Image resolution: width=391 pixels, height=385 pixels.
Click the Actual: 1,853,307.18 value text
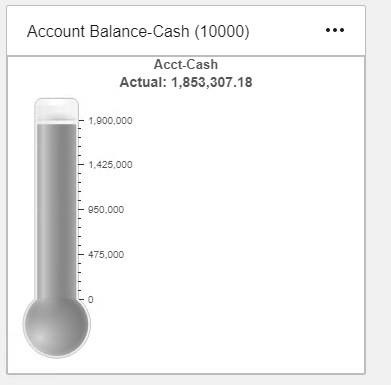(186, 82)
